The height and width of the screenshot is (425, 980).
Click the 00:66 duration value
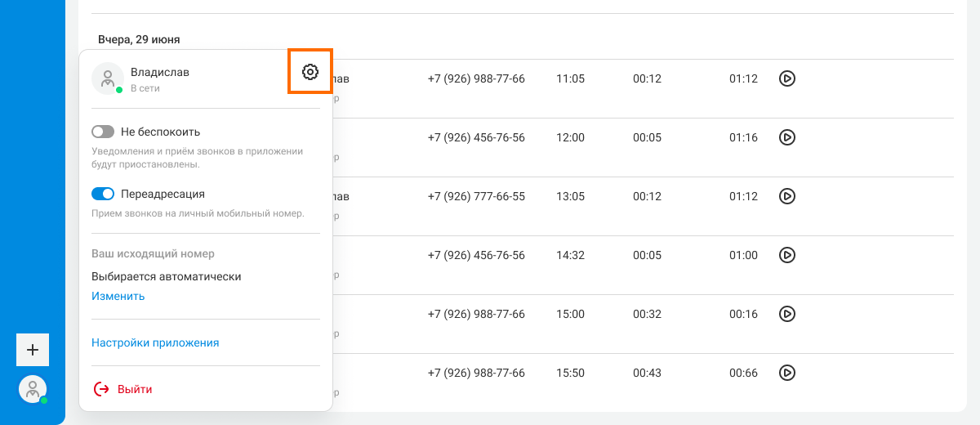[743, 373]
